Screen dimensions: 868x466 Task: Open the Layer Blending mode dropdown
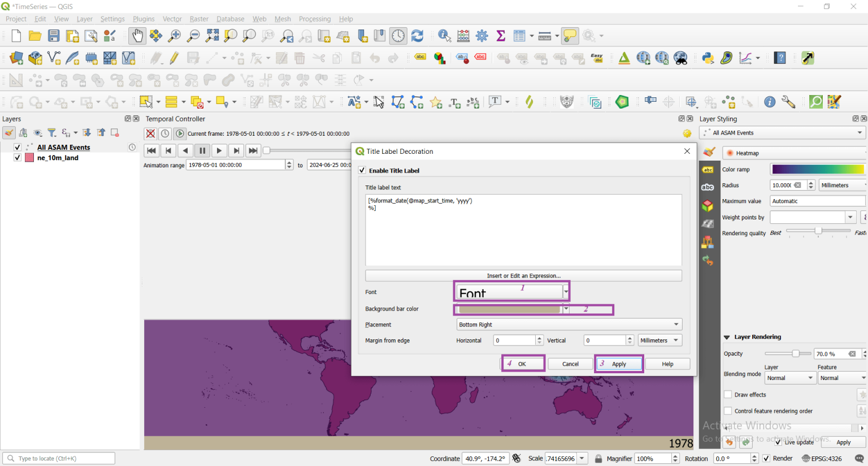(789, 377)
